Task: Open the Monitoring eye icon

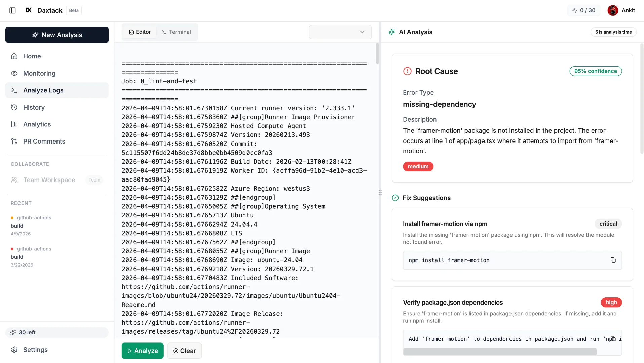Action: pos(14,73)
